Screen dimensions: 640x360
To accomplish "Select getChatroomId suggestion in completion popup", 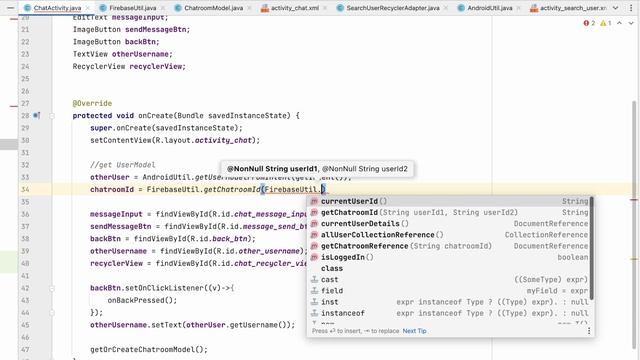I will click(x=449, y=212).
